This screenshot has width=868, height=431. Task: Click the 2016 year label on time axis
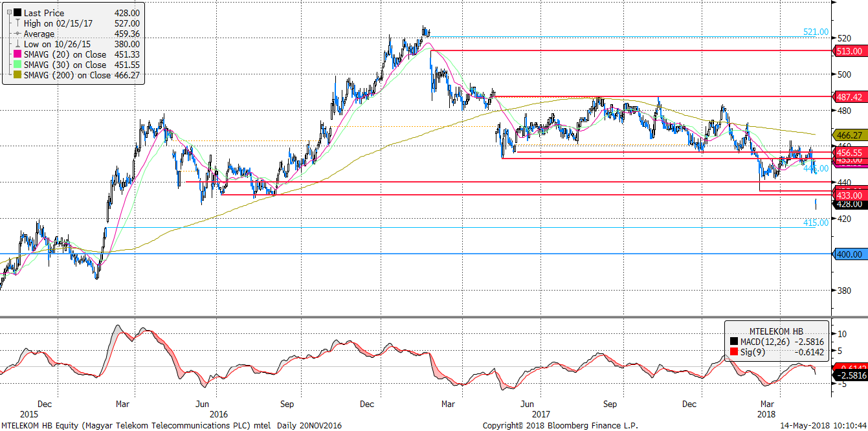(218, 414)
